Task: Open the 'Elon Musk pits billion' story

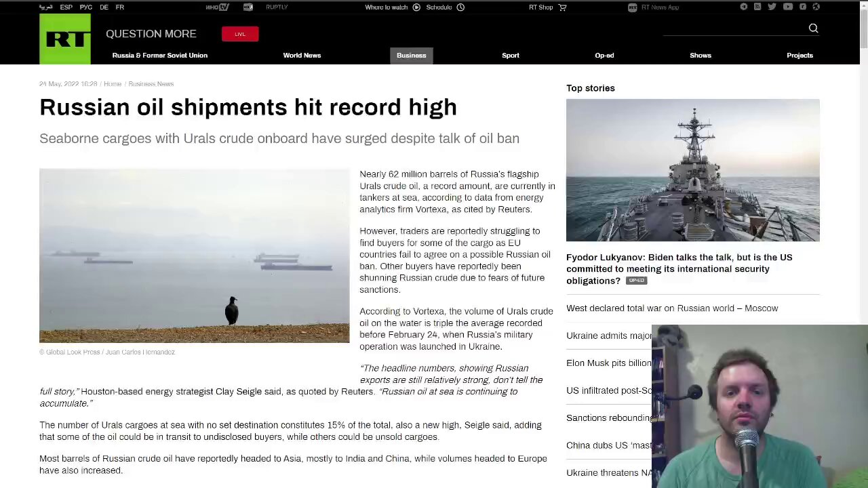Action: point(609,363)
